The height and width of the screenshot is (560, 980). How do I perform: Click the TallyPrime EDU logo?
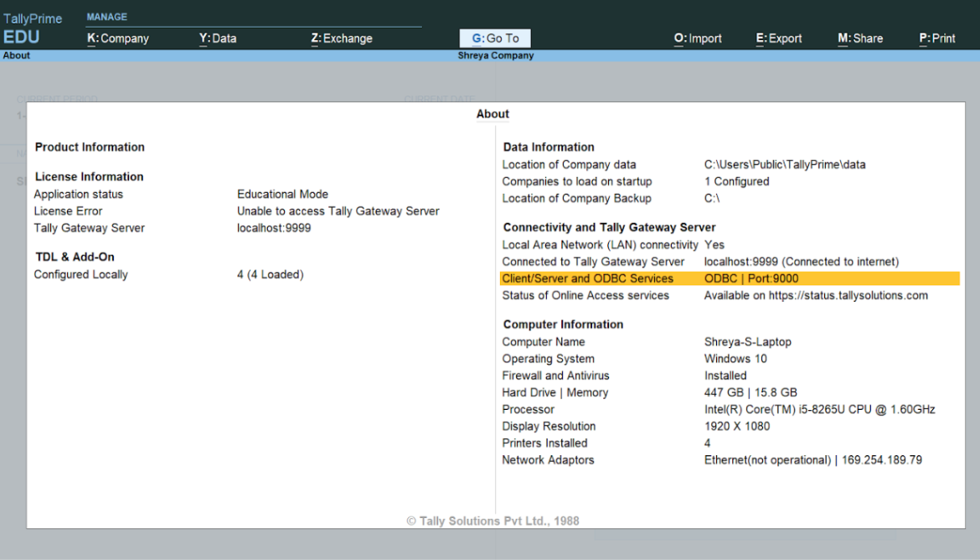pos(33,29)
